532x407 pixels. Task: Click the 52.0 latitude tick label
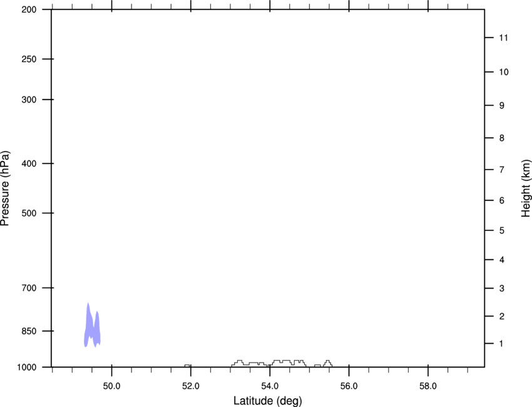(191, 386)
